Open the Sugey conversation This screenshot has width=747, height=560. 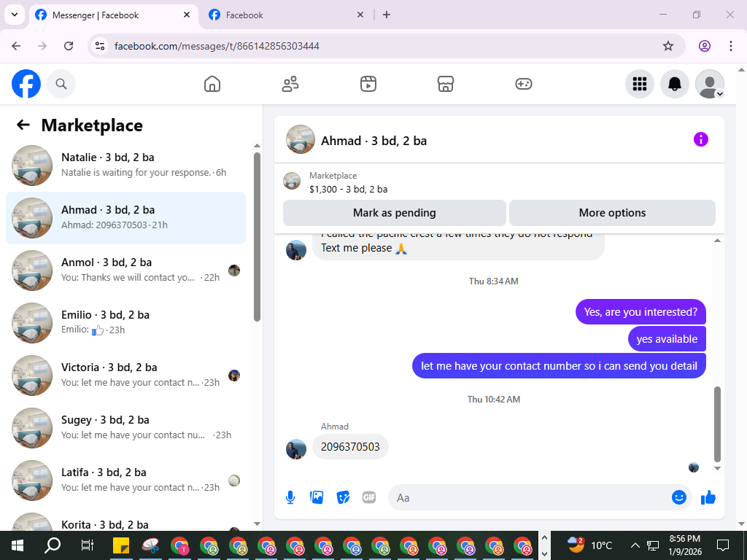tap(125, 427)
